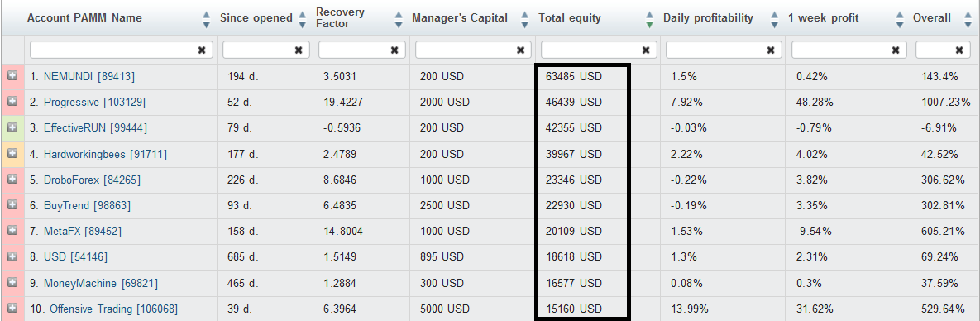Clear the 1 week profit filter field

(896, 50)
